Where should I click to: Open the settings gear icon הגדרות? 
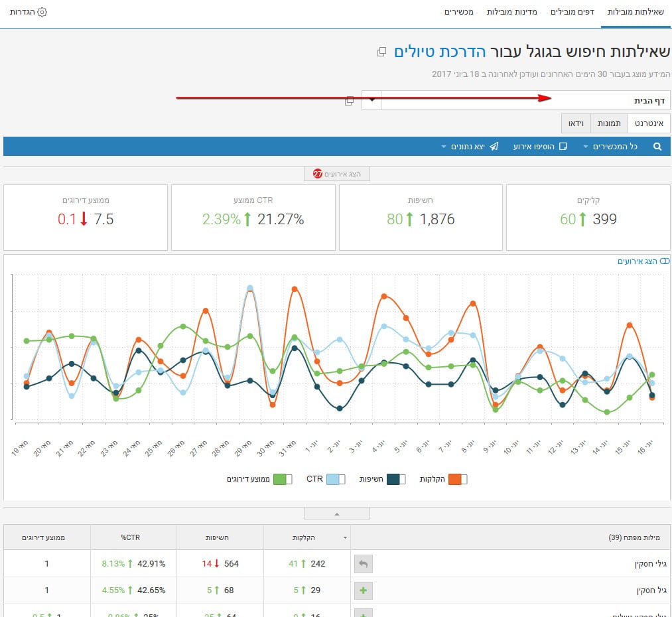point(42,12)
